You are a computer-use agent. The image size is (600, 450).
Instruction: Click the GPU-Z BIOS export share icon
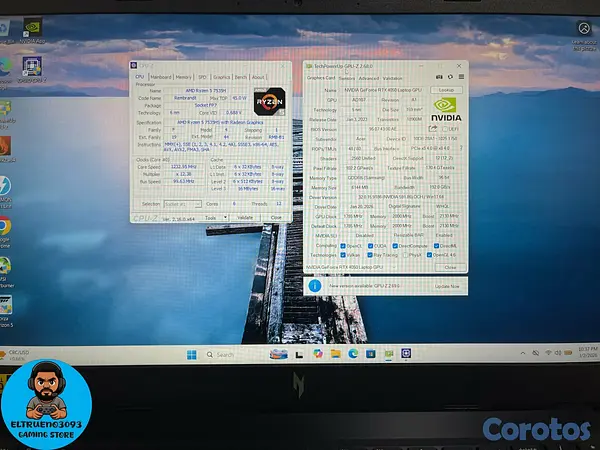[433, 129]
